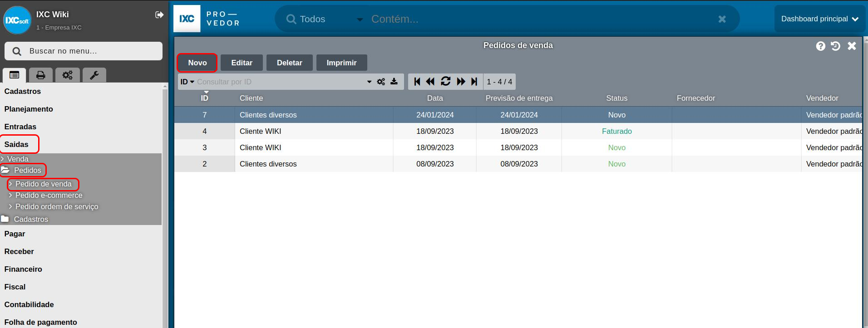
Task: Switch to the menu list tab icon
Action: click(15, 75)
